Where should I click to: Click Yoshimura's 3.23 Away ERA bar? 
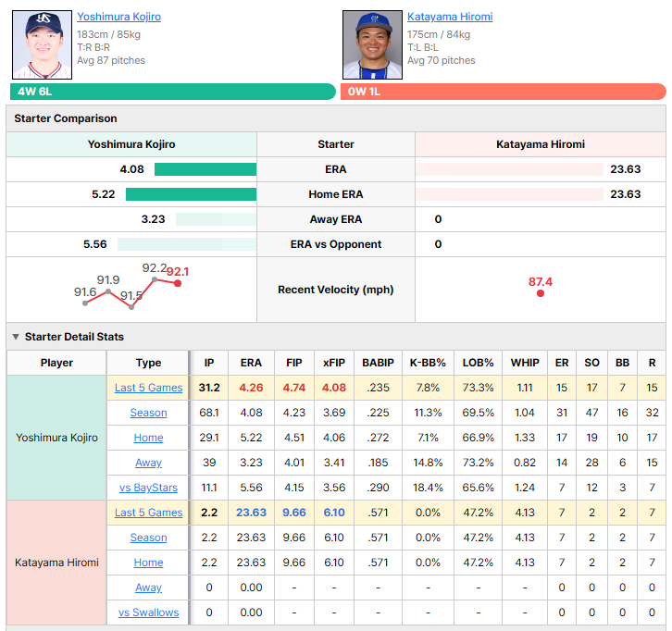pyautogui.click(x=216, y=219)
